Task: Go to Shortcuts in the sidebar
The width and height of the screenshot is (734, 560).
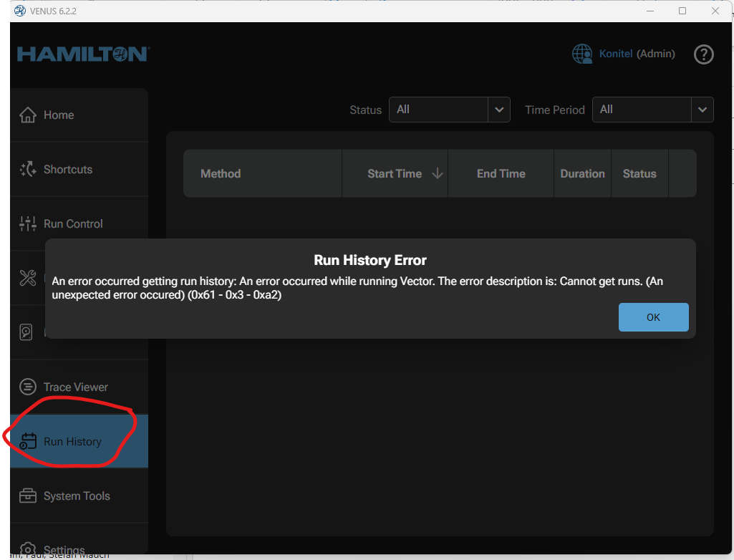Action: click(79, 169)
